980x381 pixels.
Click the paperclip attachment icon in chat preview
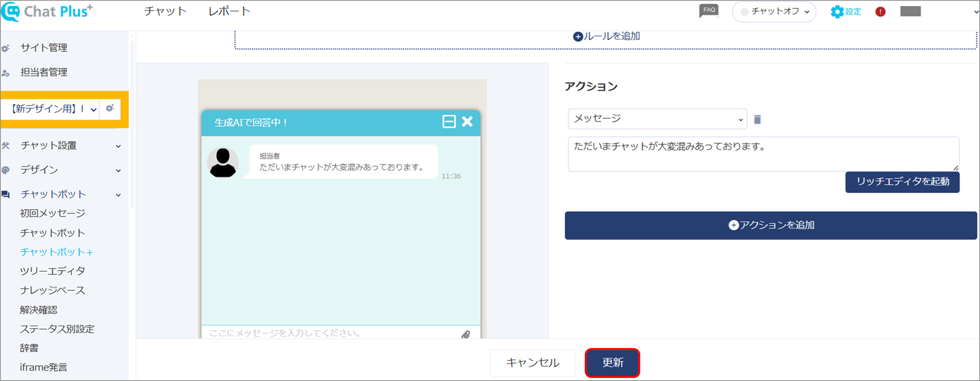pyautogui.click(x=466, y=334)
